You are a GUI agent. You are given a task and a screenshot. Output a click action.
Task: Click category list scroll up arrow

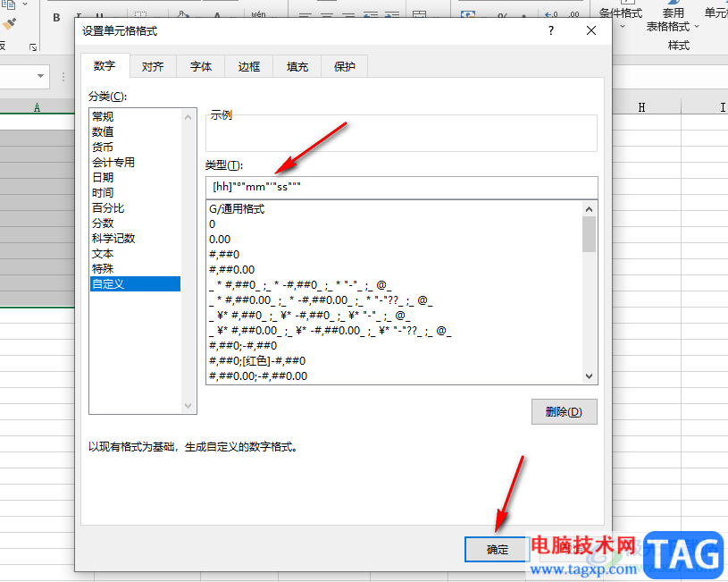click(x=188, y=117)
